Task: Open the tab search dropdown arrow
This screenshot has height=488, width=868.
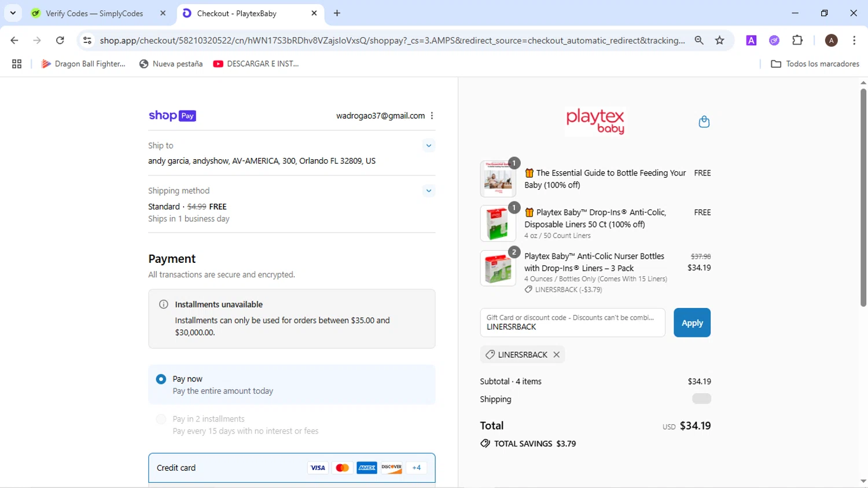Action: (x=13, y=13)
